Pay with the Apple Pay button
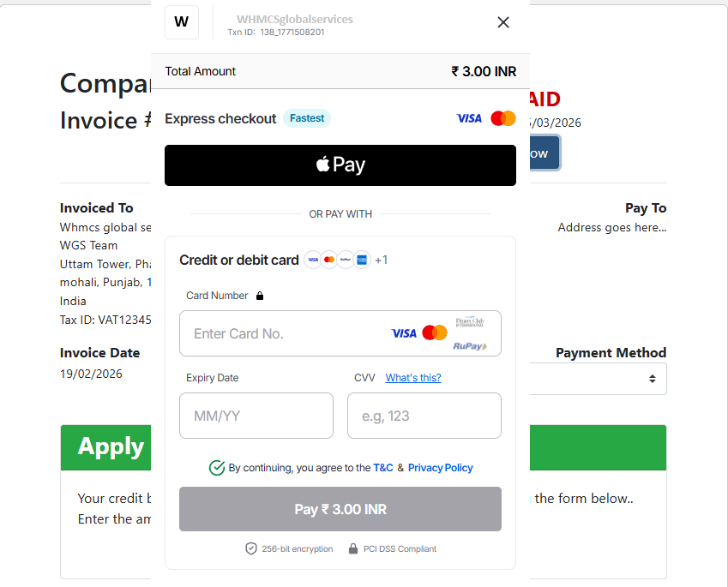The width and height of the screenshot is (728, 587). pos(340,165)
